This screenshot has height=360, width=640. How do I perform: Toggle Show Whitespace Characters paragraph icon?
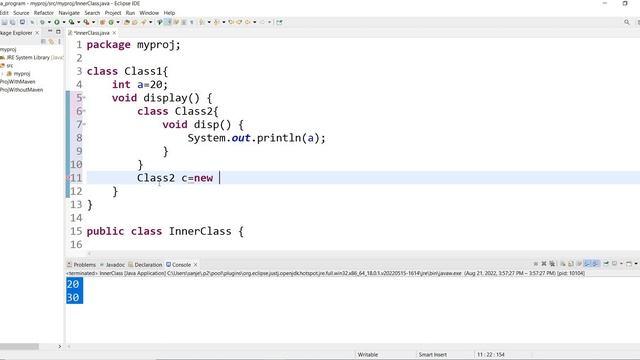[x=191, y=22]
